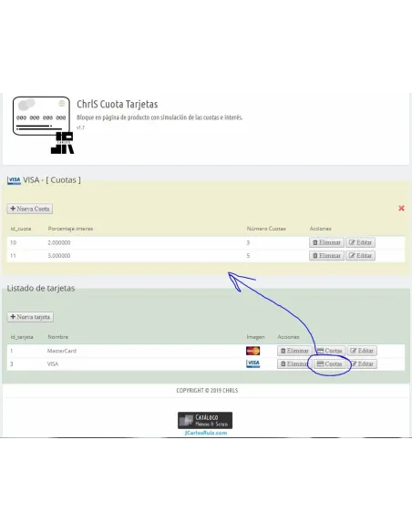Delete cuota with id 10
Image resolution: width=412 pixels, height=532 pixels.
[326, 242]
